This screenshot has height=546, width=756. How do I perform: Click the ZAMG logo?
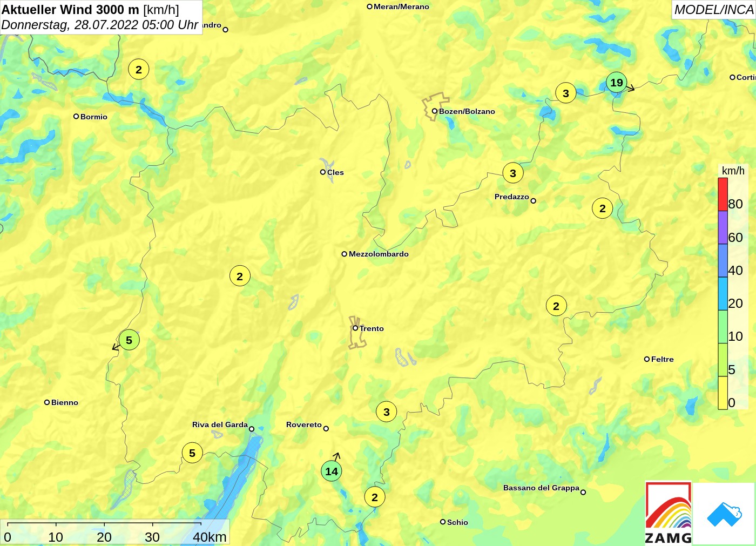tap(669, 513)
